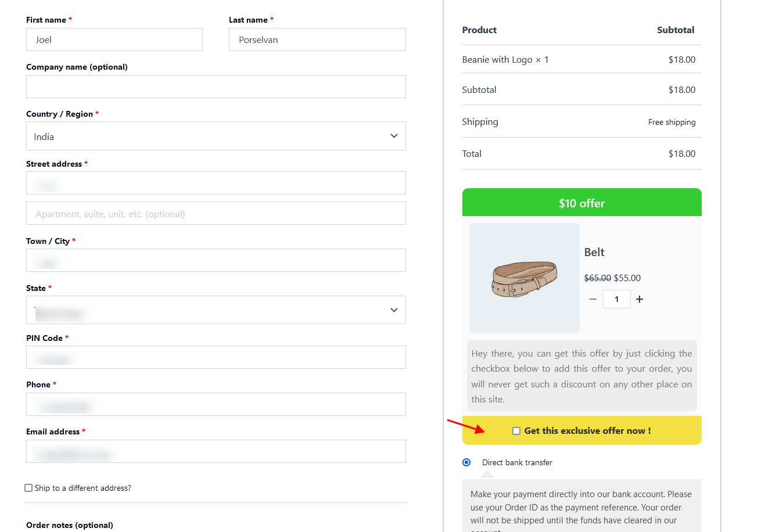Tick 'Ship to a different address?' checkbox
Image resolution: width=765 pixels, height=532 pixels.
click(28, 488)
